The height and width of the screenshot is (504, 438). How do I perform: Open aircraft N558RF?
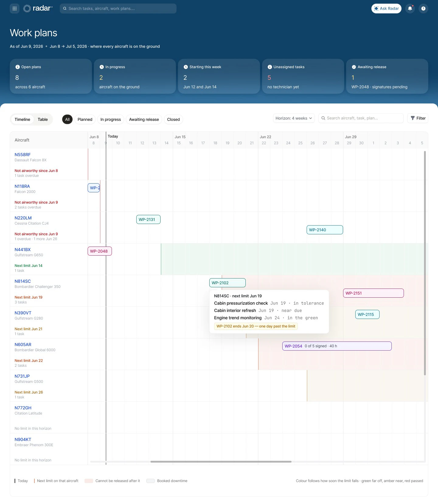click(23, 155)
